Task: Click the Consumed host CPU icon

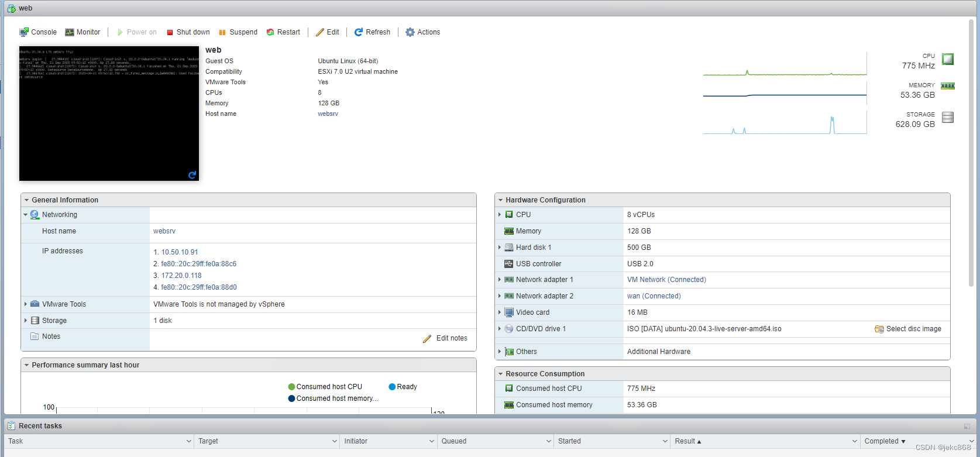Action: (x=509, y=389)
